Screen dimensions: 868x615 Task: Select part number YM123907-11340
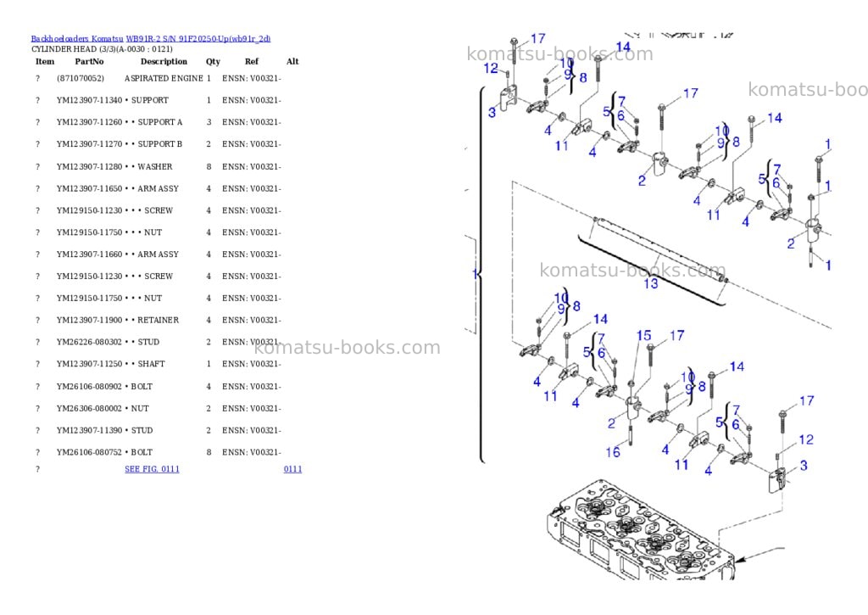coord(89,100)
